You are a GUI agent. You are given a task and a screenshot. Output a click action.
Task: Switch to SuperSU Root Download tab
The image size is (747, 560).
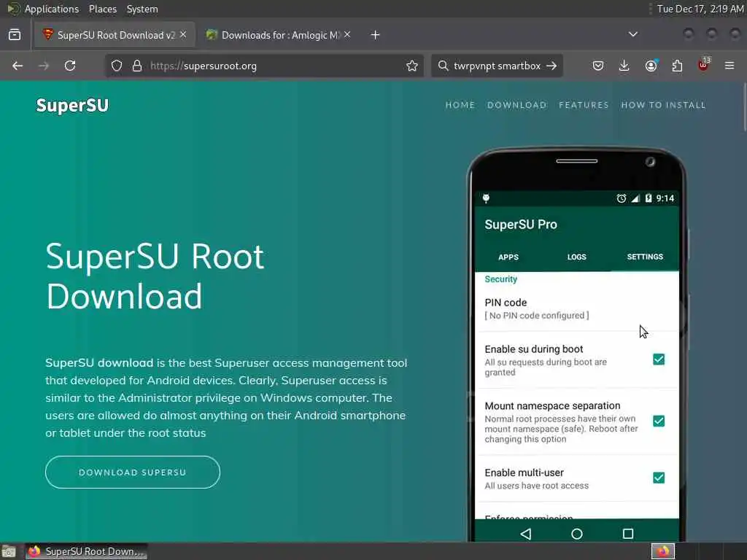click(115, 35)
